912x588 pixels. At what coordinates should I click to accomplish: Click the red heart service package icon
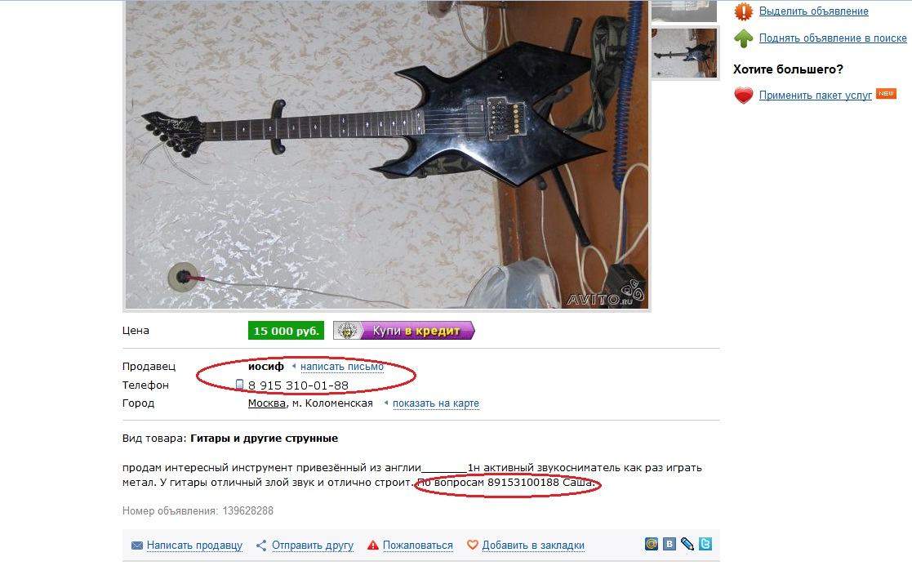coord(743,95)
